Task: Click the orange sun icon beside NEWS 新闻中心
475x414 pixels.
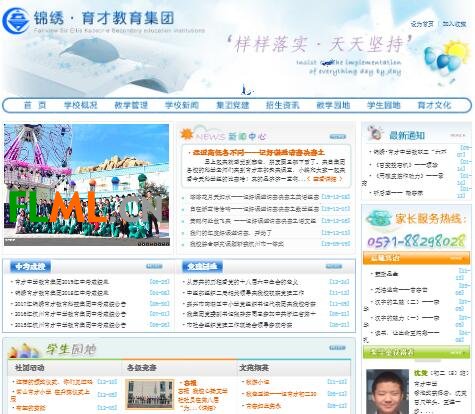Action: point(187,134)
